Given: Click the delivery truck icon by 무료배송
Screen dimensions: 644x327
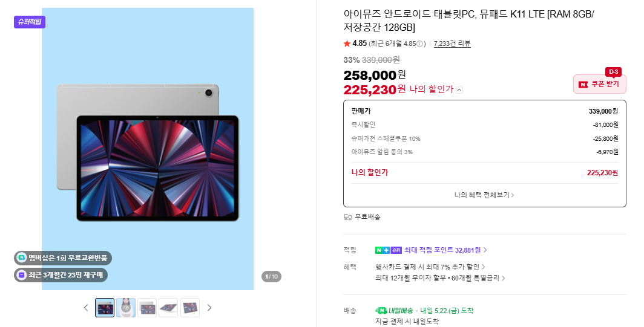Looking at the screenshot, I should [x=348, y=217].
